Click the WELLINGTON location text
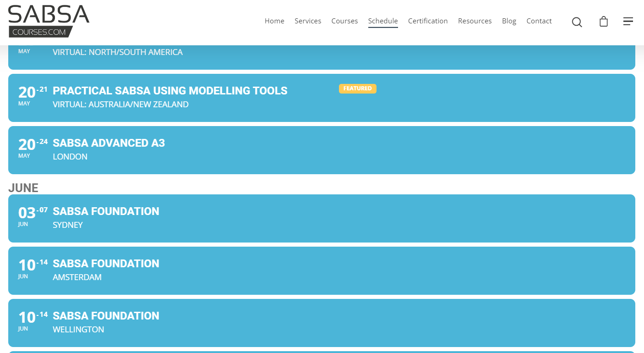 [78, 330]
